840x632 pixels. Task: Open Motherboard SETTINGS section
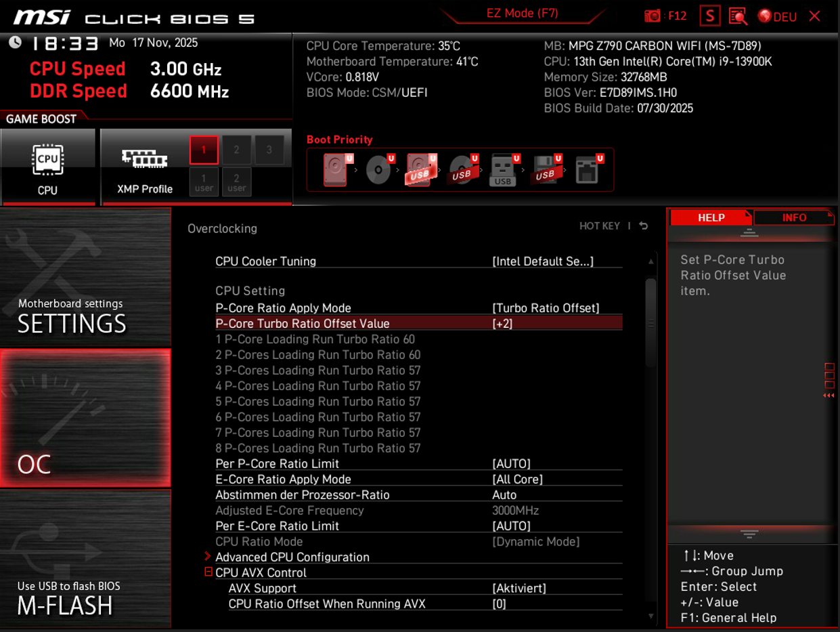pos(85,278)
